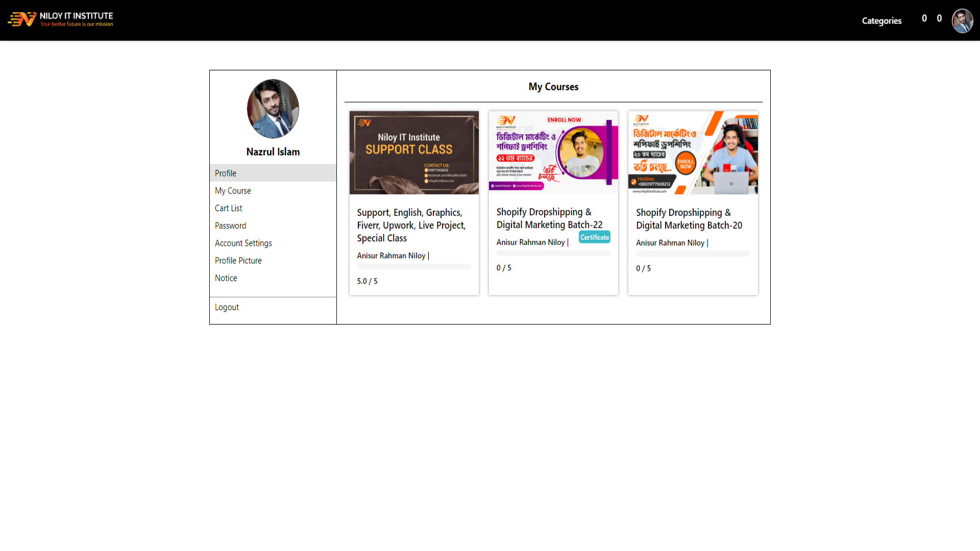Open the user avatar in header
980x551 pixels.
pyautogui.click(x=962, y=21)
